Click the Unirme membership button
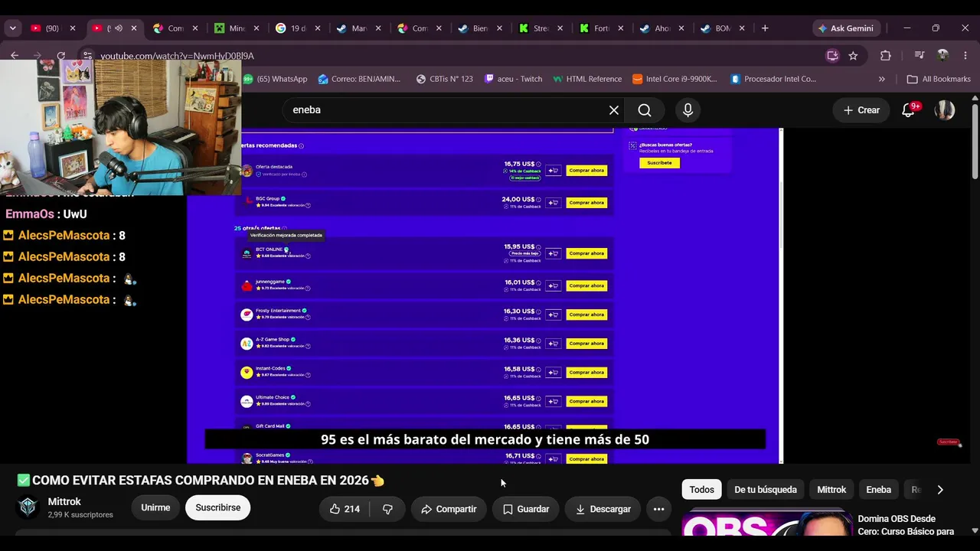980x551 pixels. click(155, 507)
